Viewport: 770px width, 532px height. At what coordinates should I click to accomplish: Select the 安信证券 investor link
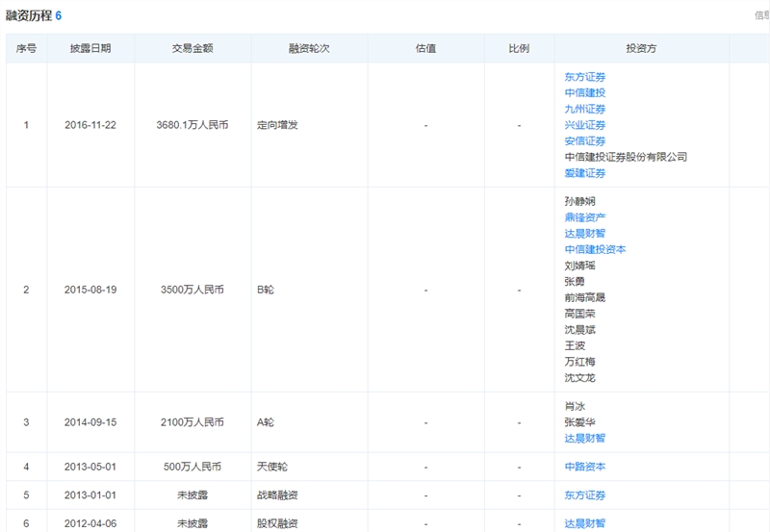click(585, 140)
